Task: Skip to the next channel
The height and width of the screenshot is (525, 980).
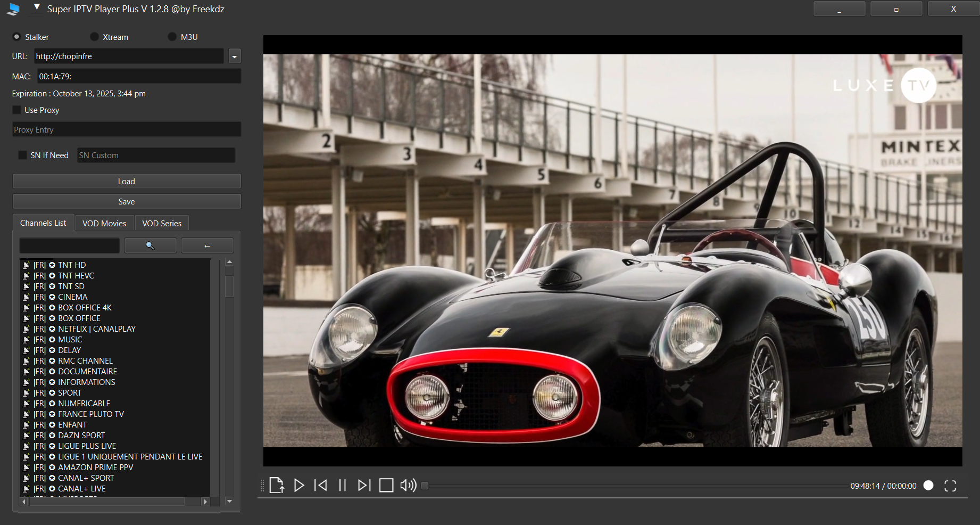Action: click(x=364, y=485)
